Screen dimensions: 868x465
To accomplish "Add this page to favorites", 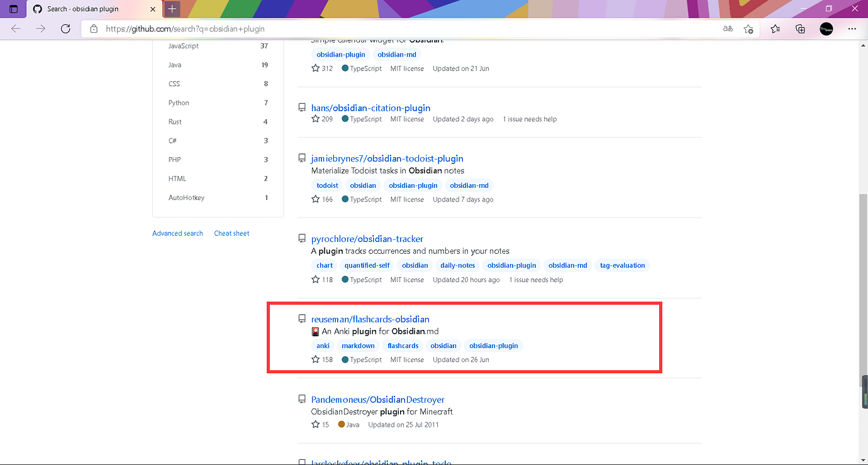I will point(748,29).
